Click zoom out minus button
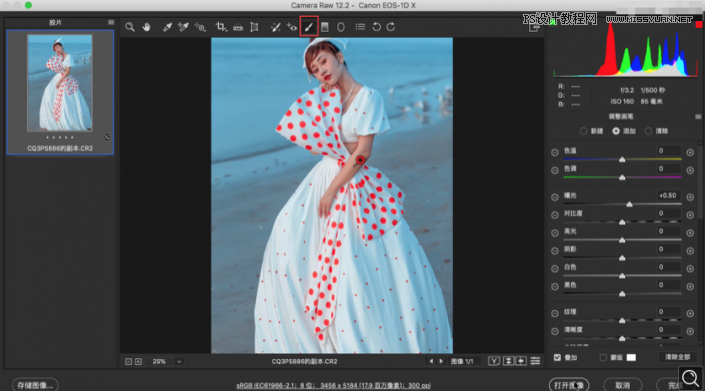705x391 pixels. 129,361
